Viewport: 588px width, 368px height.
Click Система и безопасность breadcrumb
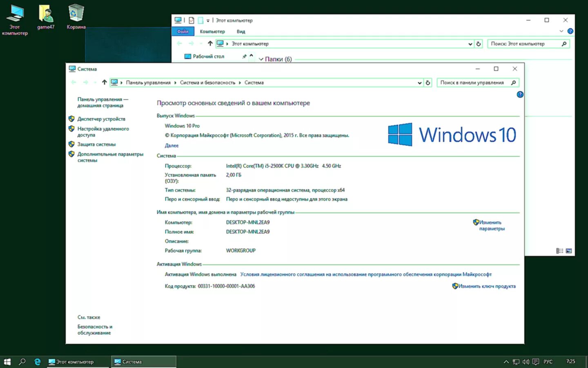[x=207, y=83]
